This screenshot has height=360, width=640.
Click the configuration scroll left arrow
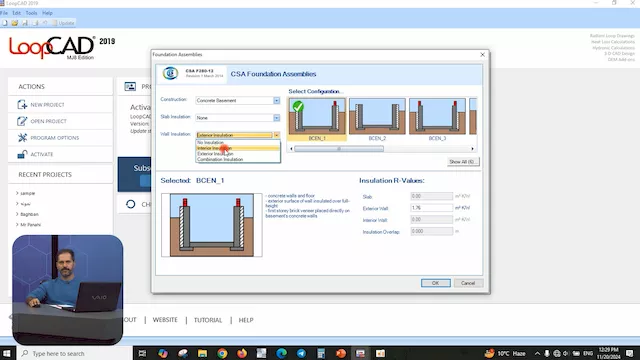pyautogui.click(x=291, y=149)
